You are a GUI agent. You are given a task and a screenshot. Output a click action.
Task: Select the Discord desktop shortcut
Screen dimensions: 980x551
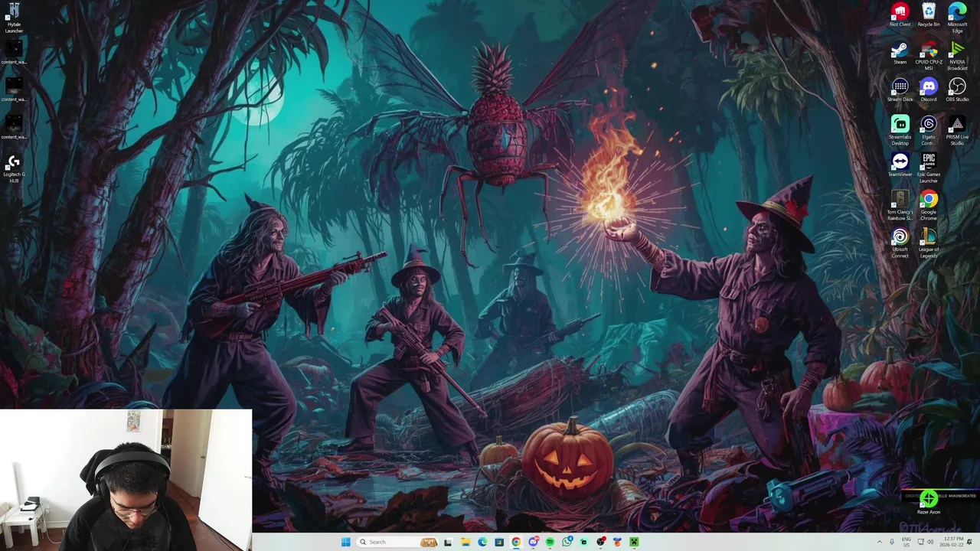(x=929, y=90)
